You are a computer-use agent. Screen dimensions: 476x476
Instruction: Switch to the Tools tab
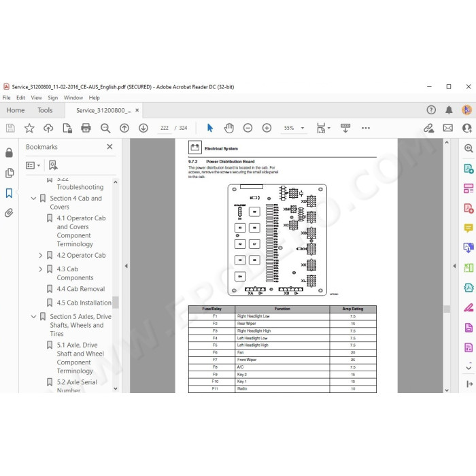coord(45,110)
